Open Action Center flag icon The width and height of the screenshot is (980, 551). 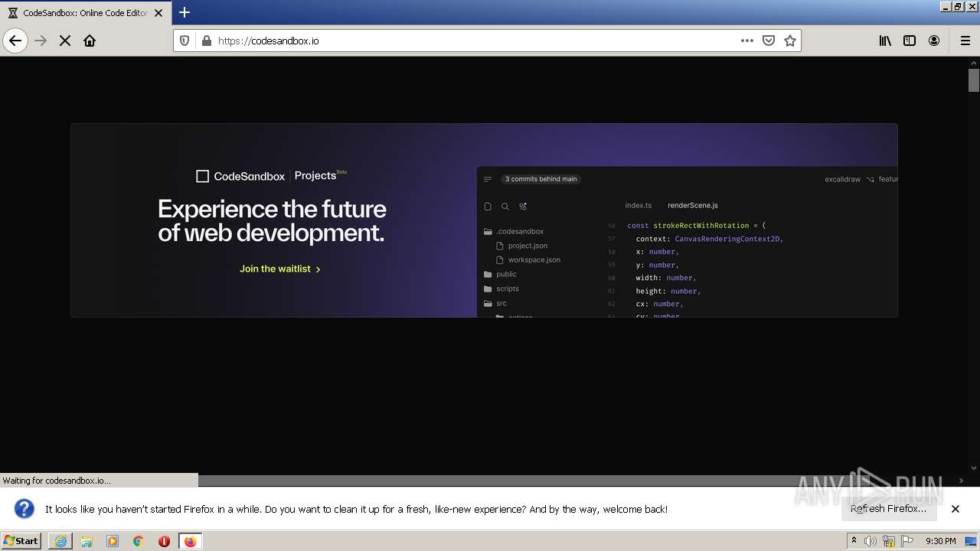[x=907, y=541]
